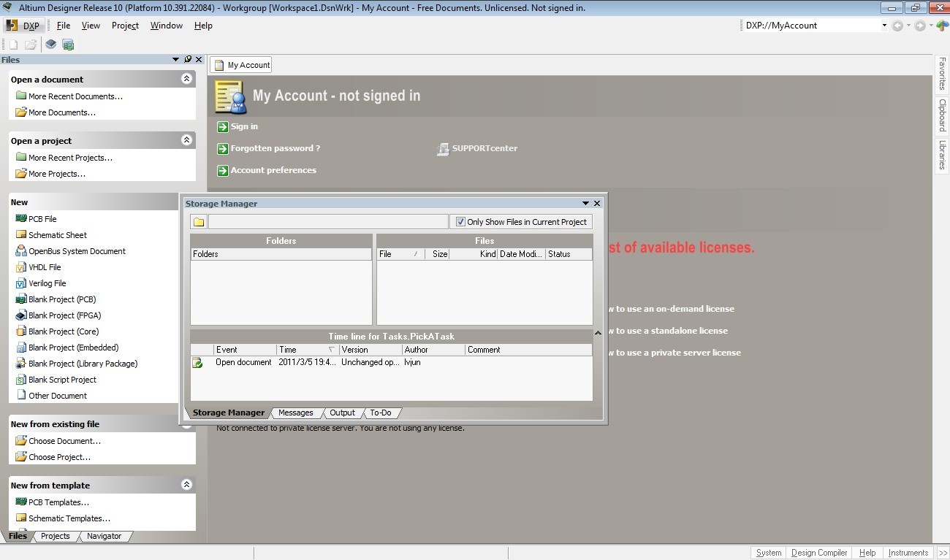The width and height of the screenshot is (950, 560).
Task: Open the back button history dropdown
Action: pyautogui.click(x=908, y=26)
